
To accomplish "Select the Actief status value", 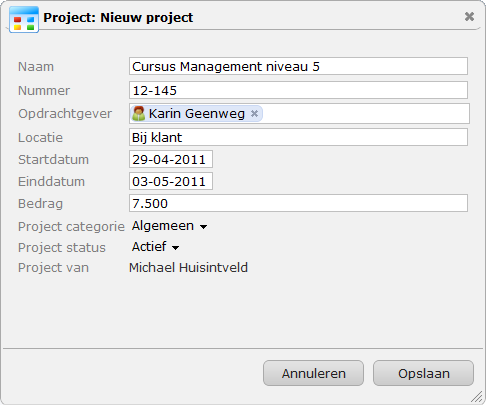I will [x=149, y=247].
